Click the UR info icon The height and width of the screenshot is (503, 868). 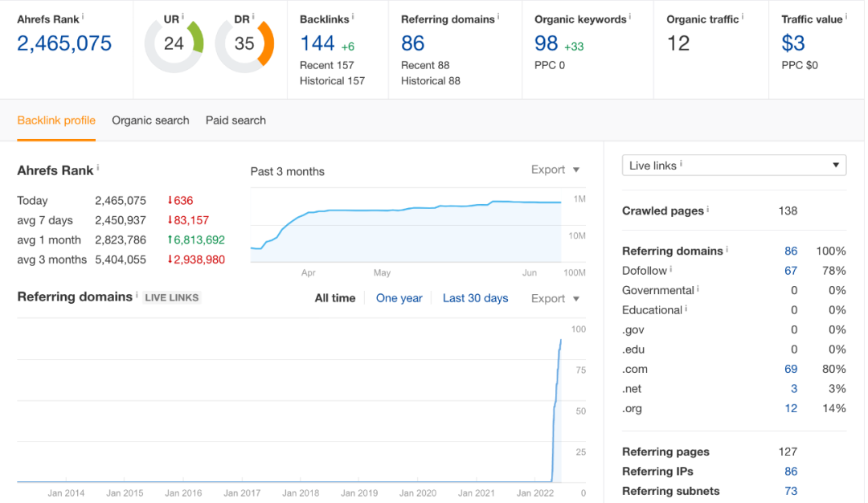182,16
